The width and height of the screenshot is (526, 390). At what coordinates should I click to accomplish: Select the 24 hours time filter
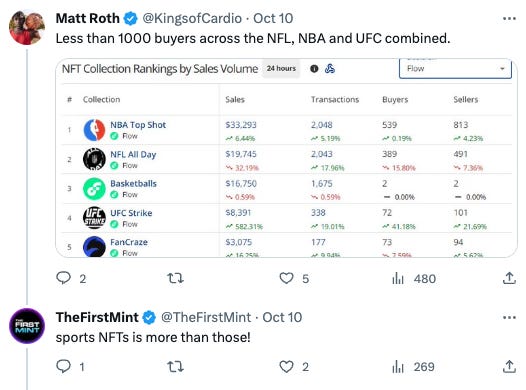(281, 68)
